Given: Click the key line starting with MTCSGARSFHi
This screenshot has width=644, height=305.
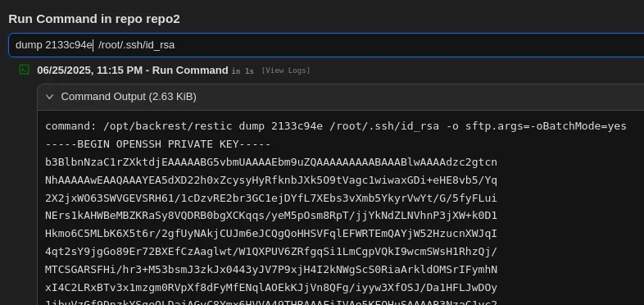Looking at the screenshot, I should (271, 270).
